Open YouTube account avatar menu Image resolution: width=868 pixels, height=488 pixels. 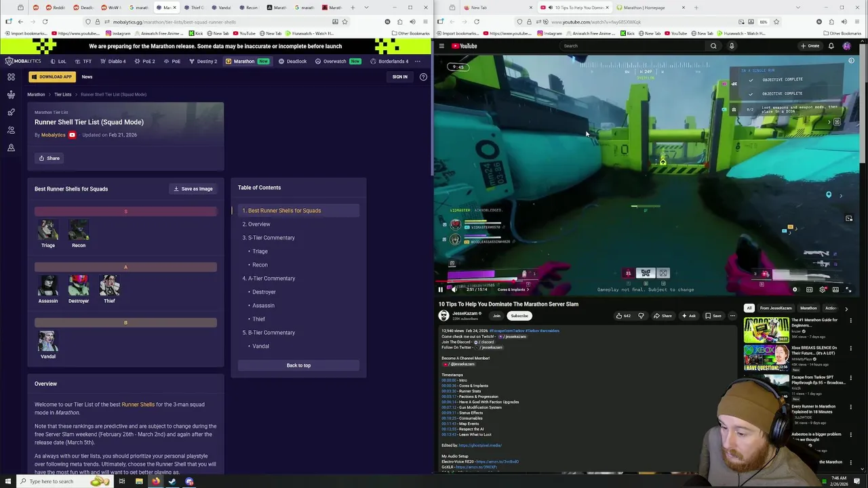point(847,46)
